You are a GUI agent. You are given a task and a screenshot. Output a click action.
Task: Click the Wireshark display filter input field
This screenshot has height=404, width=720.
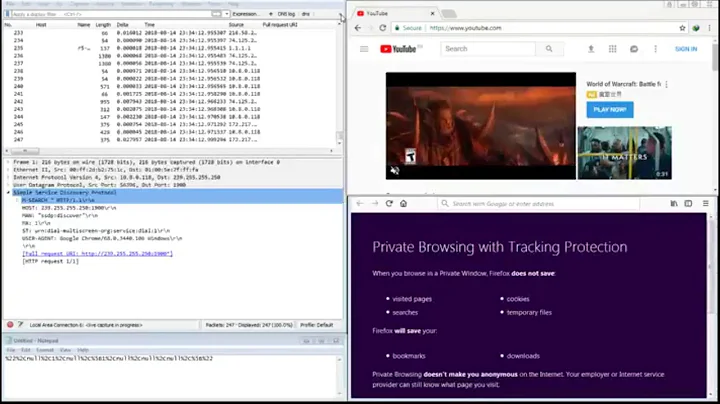pos(110,14)
